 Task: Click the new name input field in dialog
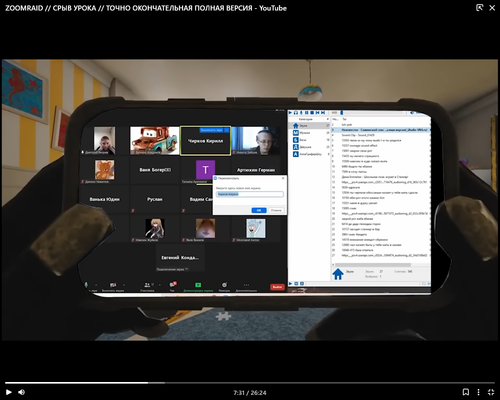coord(250,194)
